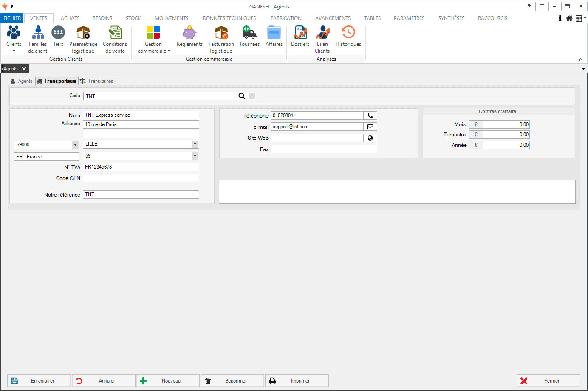Expand the LILLE city dropdown
Screen dimensions: 588x391
[x=195, y=144]
